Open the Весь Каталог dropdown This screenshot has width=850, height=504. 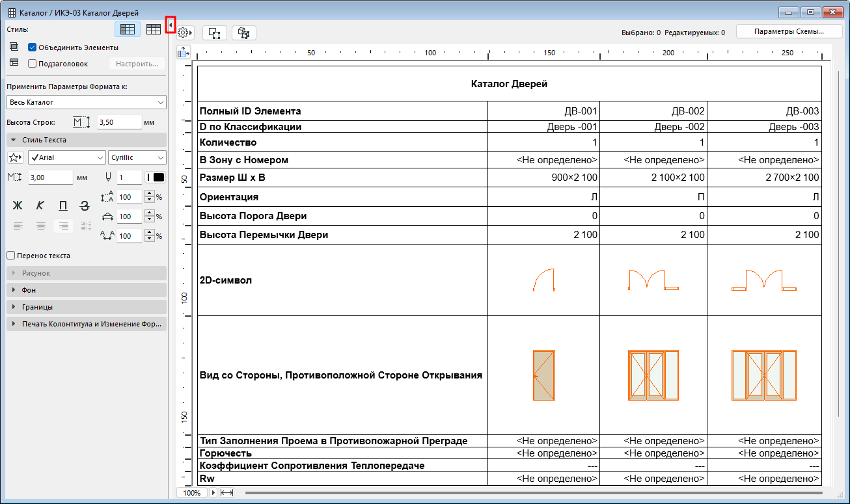(x=86, y=102)
